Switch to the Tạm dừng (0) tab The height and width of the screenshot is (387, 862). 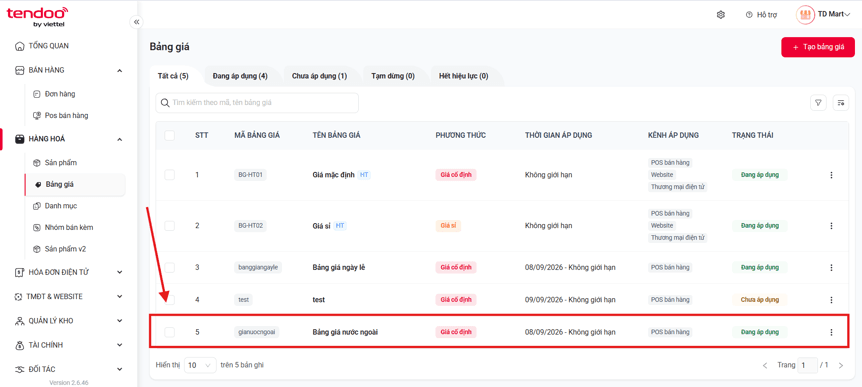(x=393, y=76)
